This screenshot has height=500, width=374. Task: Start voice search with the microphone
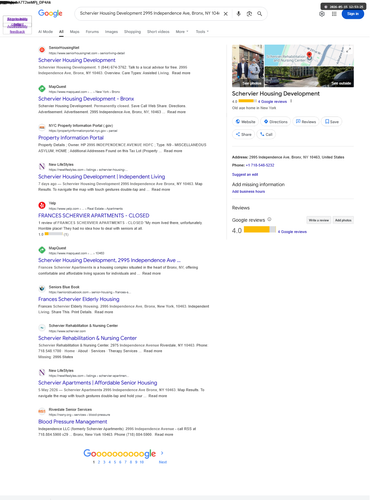click(x=238, y=14)
